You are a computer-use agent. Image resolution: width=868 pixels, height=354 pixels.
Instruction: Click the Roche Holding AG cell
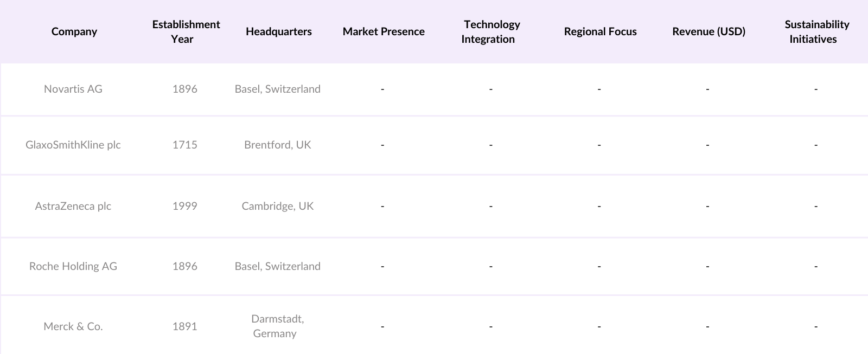click(73, 266)
